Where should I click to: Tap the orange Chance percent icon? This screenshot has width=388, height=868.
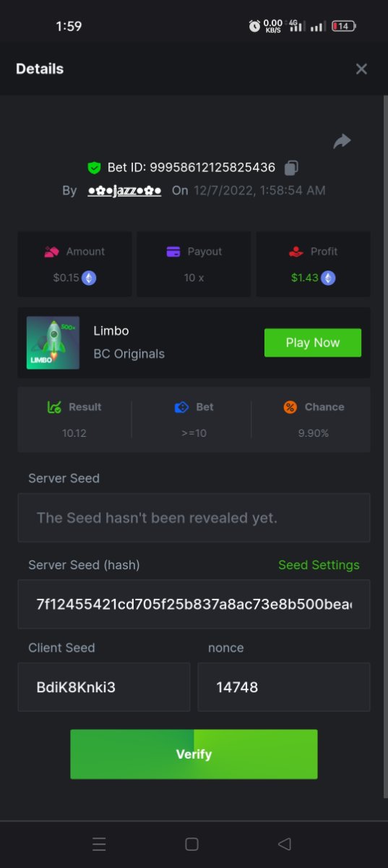pyautogui.click(x=290, y=407)
